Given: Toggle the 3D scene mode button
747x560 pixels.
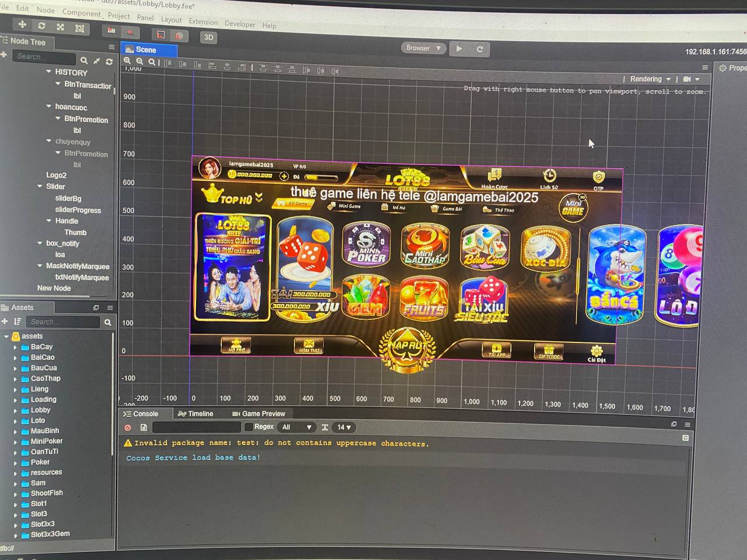Looking at the screenshot, I should click(x=208, y=37).
